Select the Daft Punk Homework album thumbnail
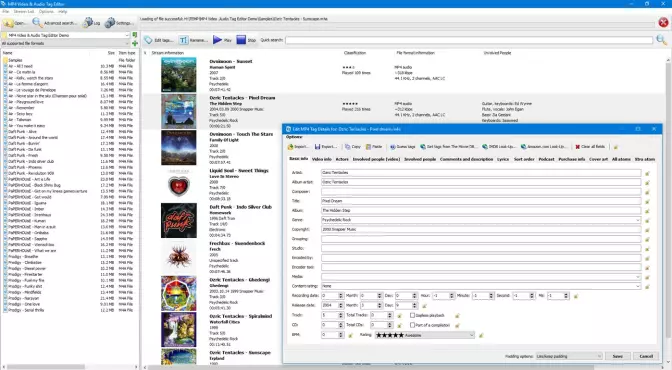Image resolution: width=672 pixels, height=370 pixels. [x=179, y=220]
